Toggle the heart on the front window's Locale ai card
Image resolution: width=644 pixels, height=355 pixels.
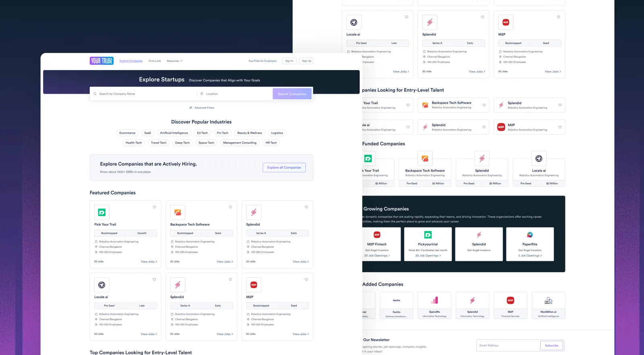155,280
